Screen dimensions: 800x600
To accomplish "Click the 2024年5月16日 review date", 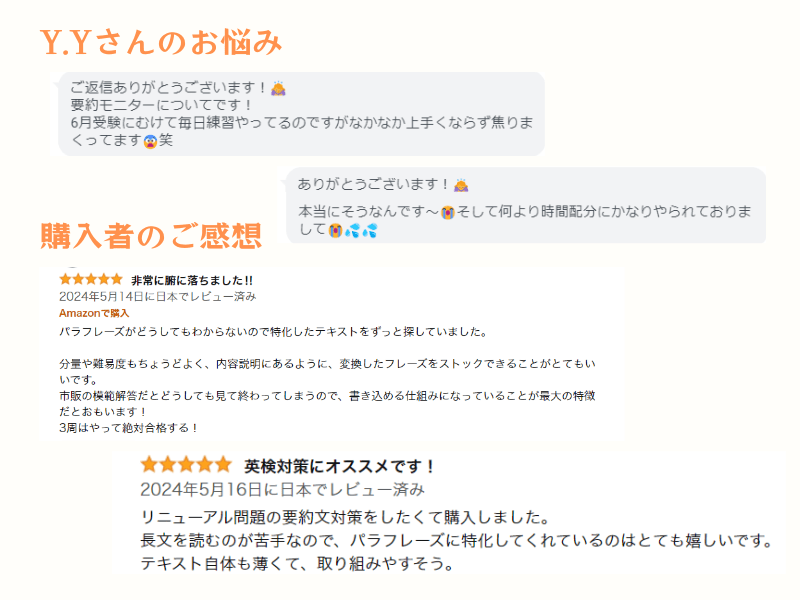I will [x=282, y=490].
